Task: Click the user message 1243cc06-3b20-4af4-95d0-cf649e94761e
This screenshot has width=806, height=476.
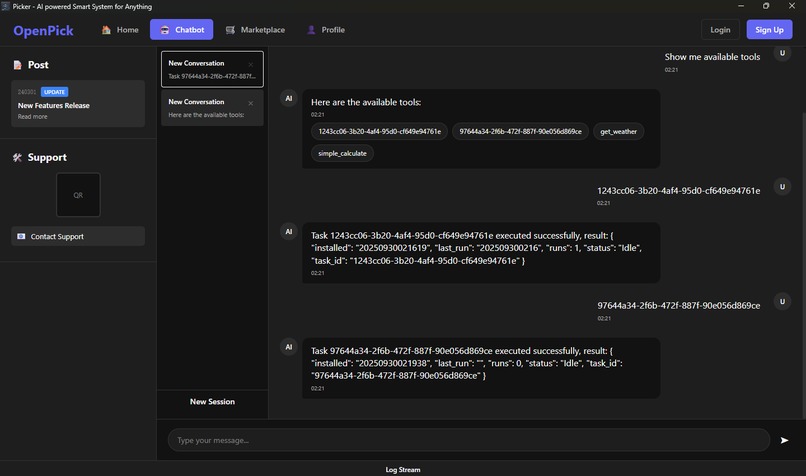Action: pos(679,191)
